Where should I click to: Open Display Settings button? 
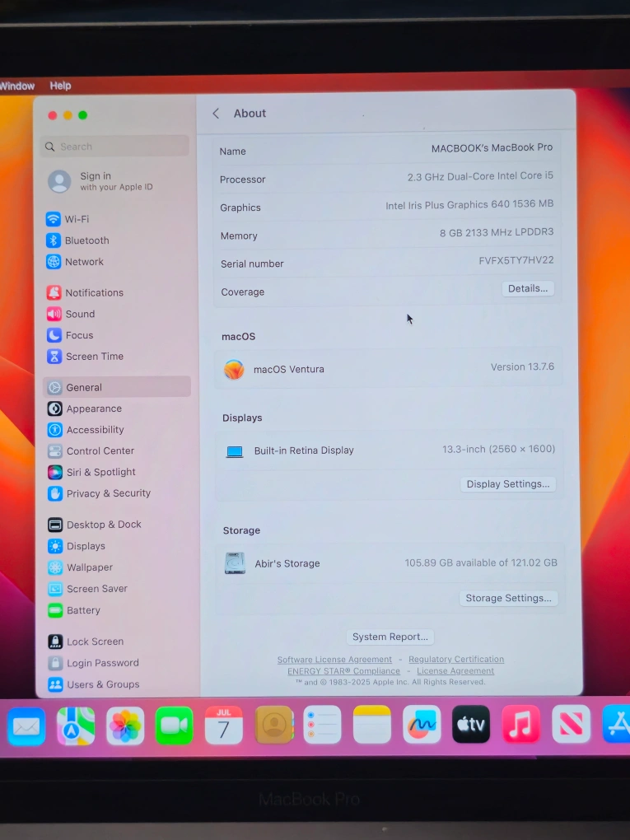coord(508,483)
